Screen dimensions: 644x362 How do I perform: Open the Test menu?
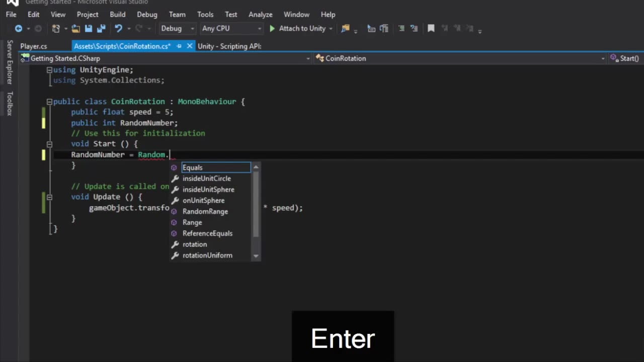click(x=231, y=15)
